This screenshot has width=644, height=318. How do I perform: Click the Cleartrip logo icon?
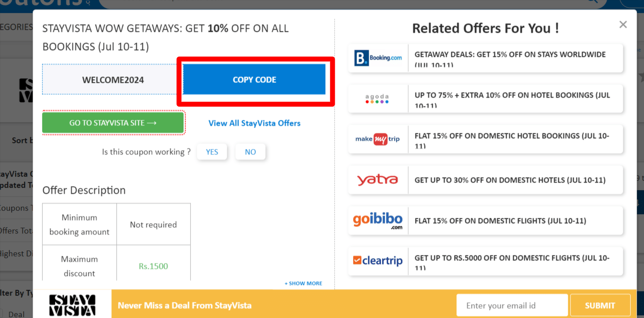(377, 260)
